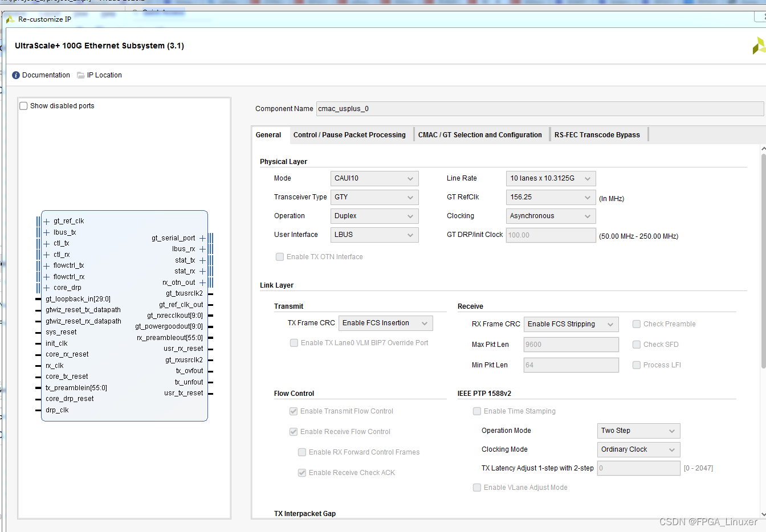Expand the stat_tx port plus icon
766x532 pixels.
[202, 260]
